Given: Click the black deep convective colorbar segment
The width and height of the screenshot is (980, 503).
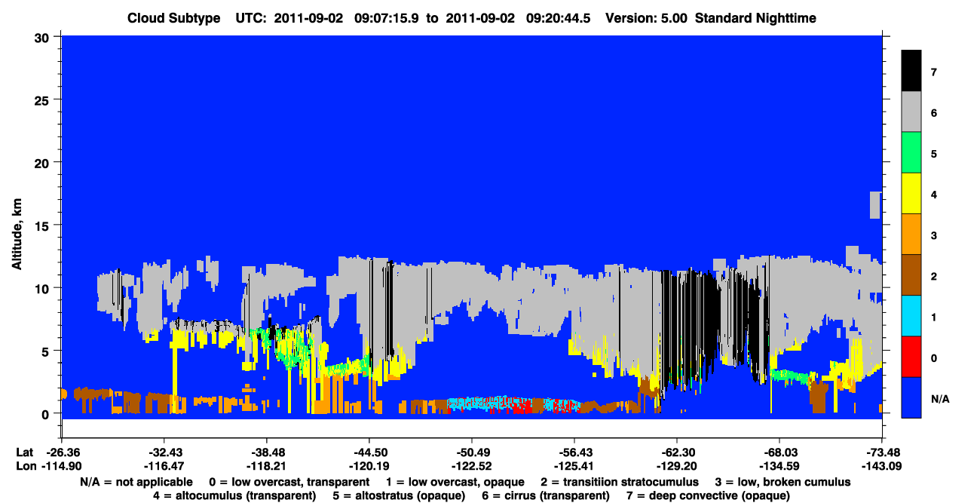Looking at the screenshot, I should click(911, 71).
